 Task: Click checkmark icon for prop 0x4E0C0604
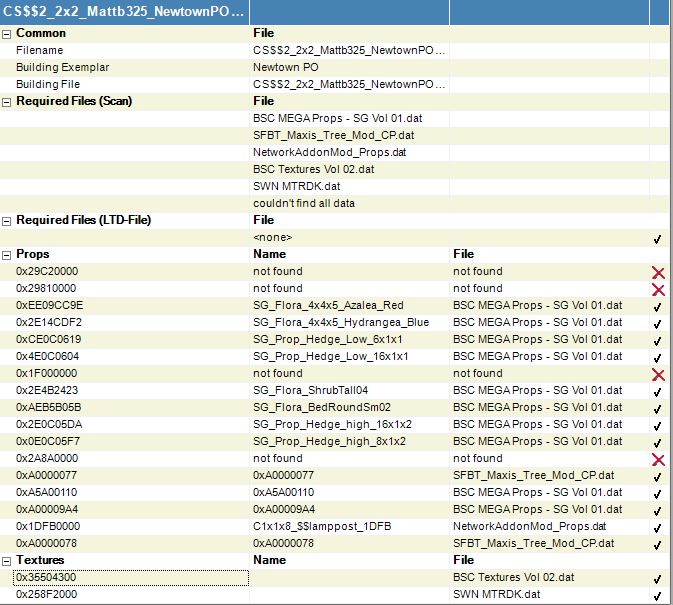tap(657, 358)
